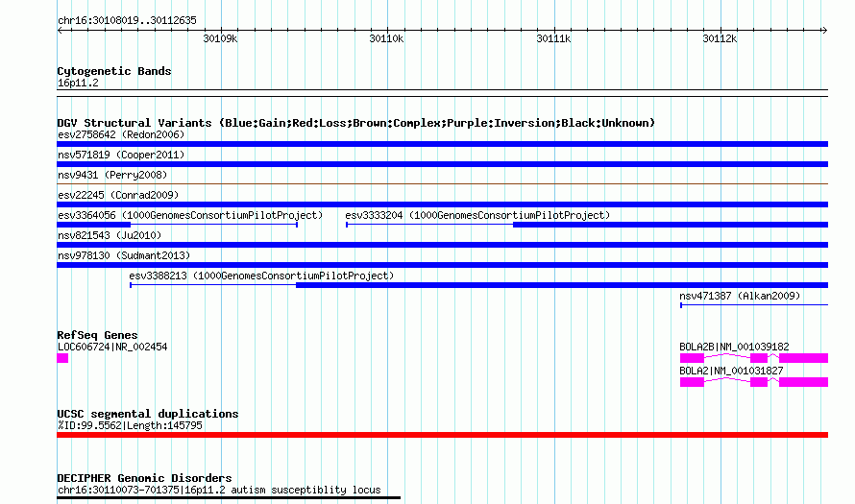Click the red segmental duplication bar
855x504 pixels.
click(442, 435)
